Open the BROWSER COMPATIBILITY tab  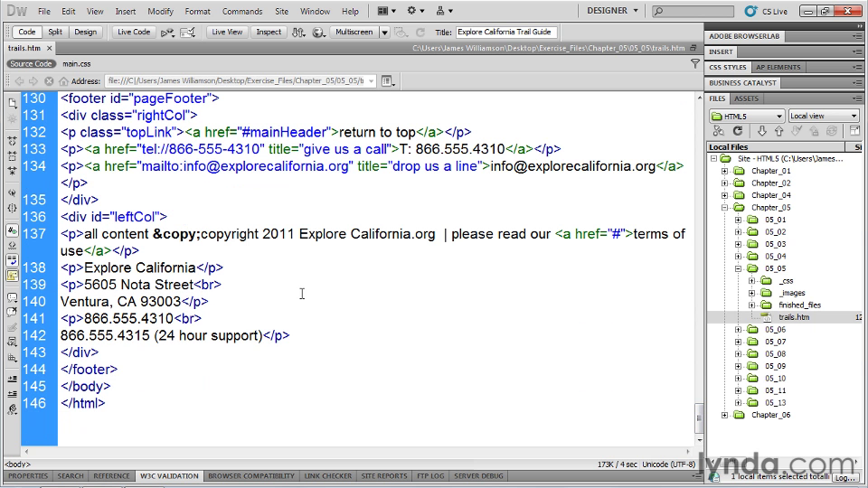pyautogui.click(x=250, y=476)
